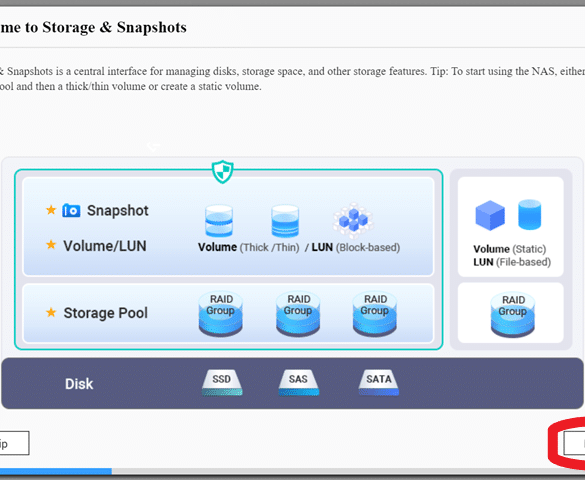Click the block-based LUN cubes icon
This screenshot has height=480, width=585.
click(353, 220)
